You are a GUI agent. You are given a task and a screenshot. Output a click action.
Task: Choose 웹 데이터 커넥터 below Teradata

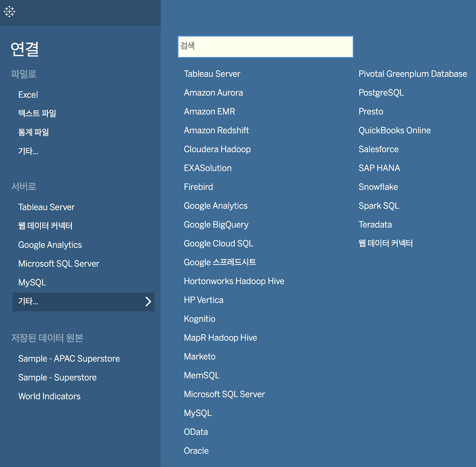pos(386,243)
